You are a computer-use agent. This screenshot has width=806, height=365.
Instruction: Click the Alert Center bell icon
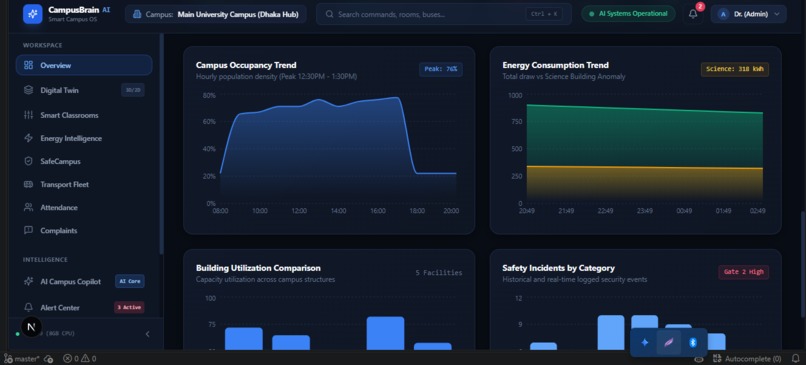[29, 307]
